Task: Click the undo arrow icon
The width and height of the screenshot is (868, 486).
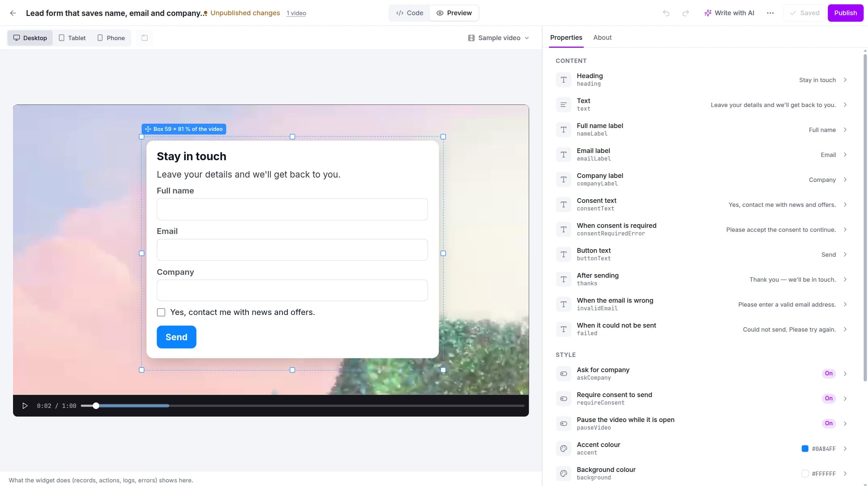Action: (x=666, y=13)
